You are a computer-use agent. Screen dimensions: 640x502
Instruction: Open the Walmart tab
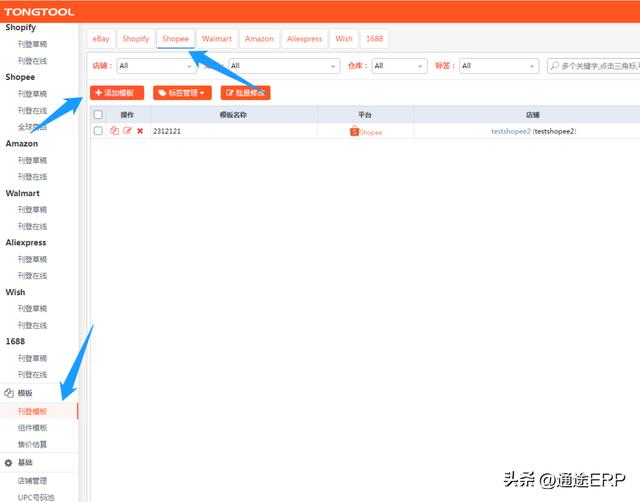tap(217, 39)
